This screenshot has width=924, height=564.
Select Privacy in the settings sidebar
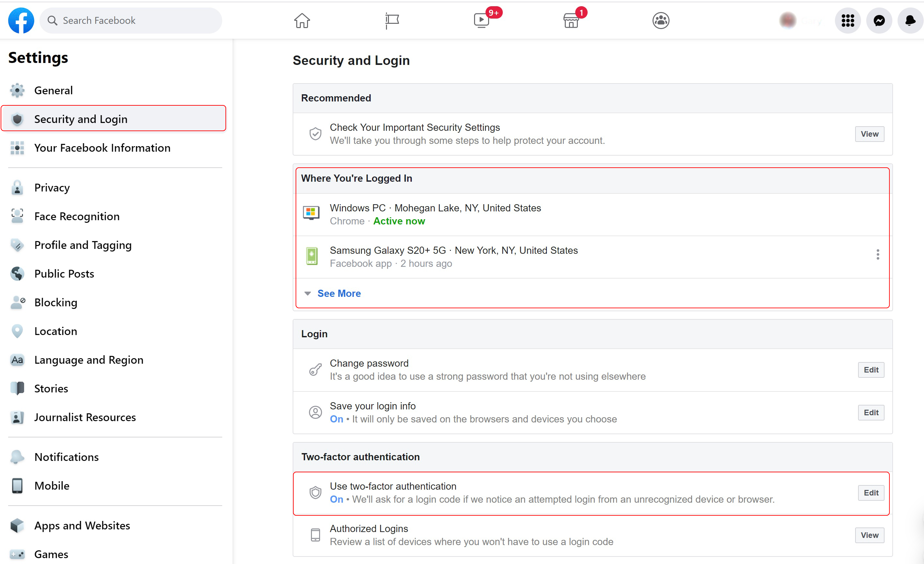click(x=52, y=188)
